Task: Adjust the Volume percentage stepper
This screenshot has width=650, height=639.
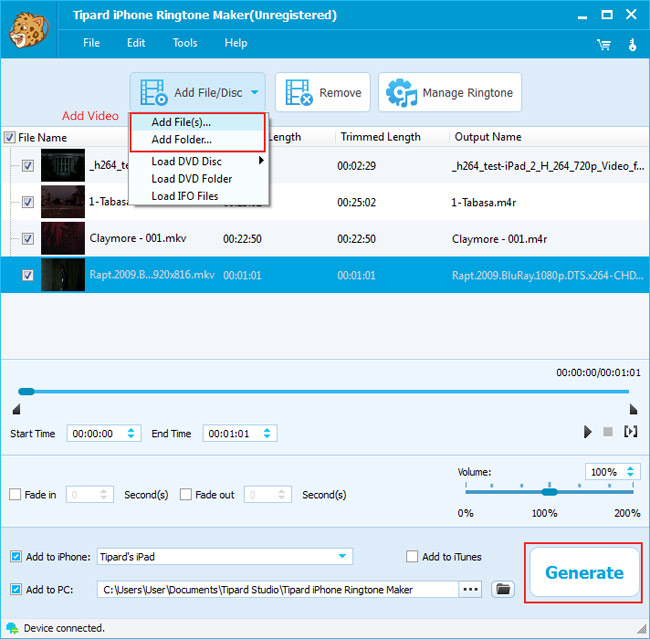Action: (631, 472)
